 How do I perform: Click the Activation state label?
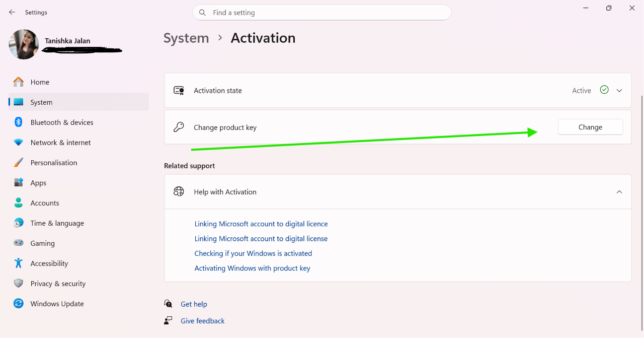pyautogui.click(x=218, y=91)
